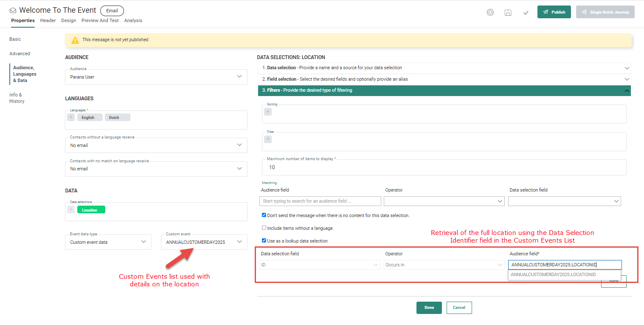Viewport: 644px width, 325px height.
Task: Click the audience field search input
Action: click(320, 201)
